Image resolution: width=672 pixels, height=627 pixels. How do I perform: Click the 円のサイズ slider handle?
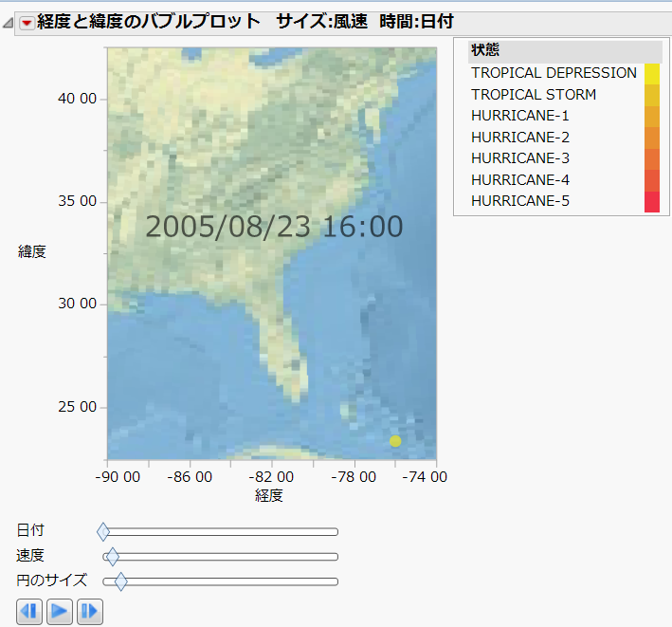[x=120, y=581]
